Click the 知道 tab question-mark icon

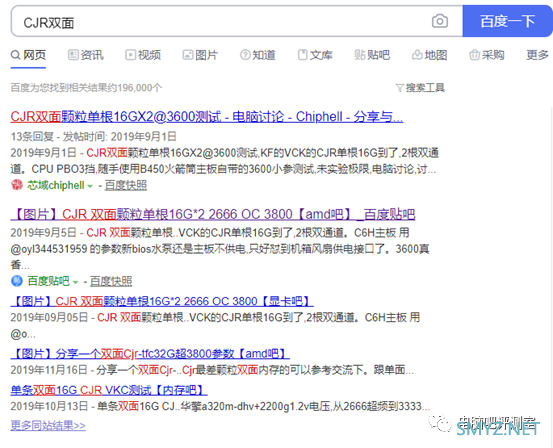point(245,55)
